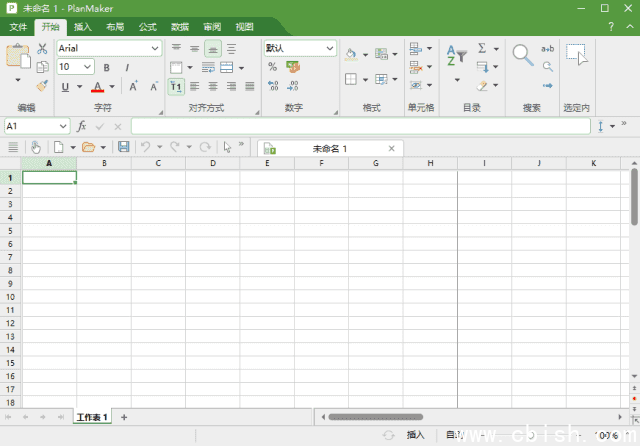Click the Redo arrow

pyautogui.click(x=175, y=146)
